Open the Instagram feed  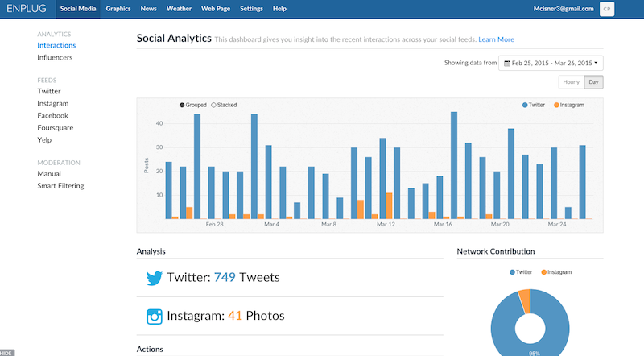point(53,104)
